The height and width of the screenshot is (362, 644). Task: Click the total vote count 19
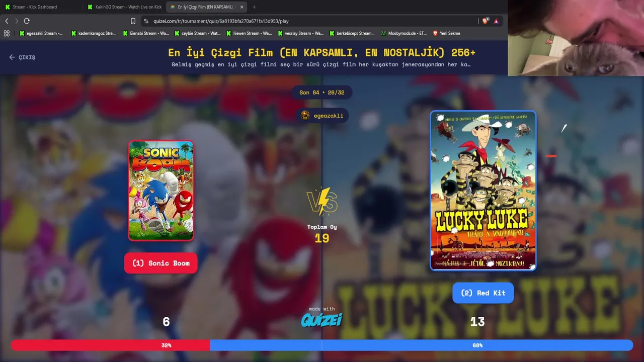(x=322, y=238)
